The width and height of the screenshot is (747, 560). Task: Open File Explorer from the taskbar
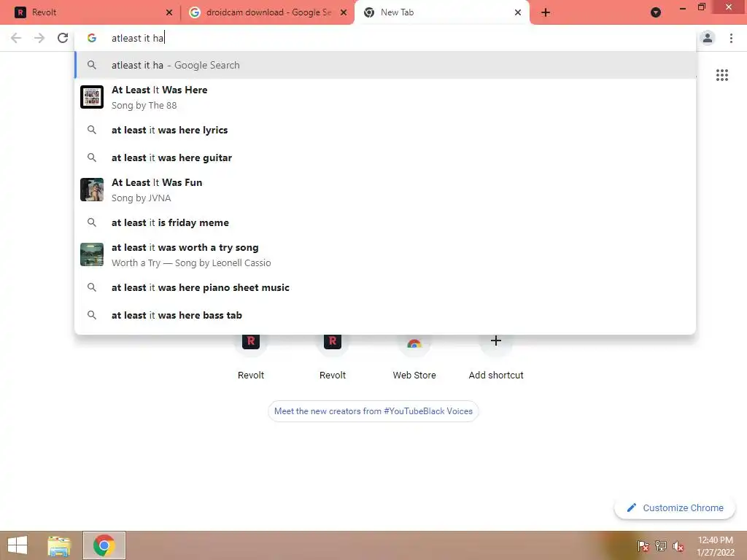tap(59, 545)
